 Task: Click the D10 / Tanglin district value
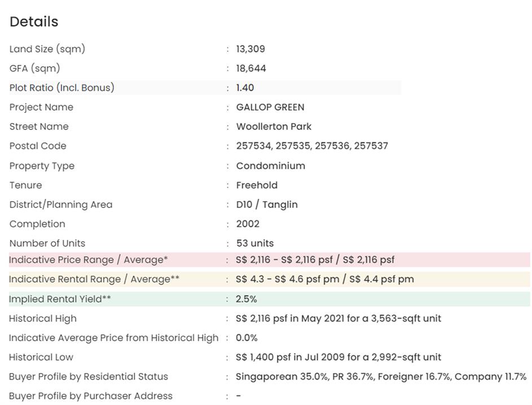coord(267,204)
